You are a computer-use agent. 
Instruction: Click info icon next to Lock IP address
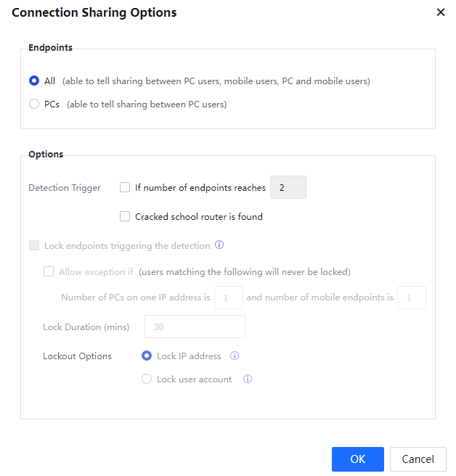[x=235, y=356]
